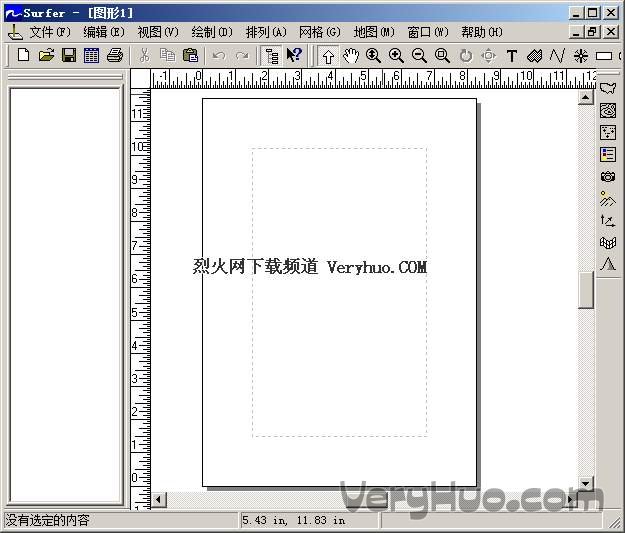The height and width of the screenshot is (533, 625).
Task: Create a wireframe map icon
Action: 608,242
